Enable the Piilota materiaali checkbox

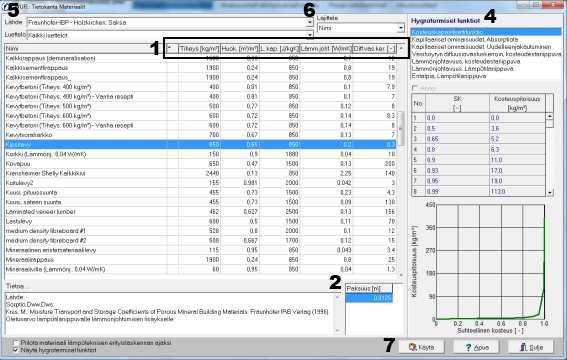click(16, 342)
